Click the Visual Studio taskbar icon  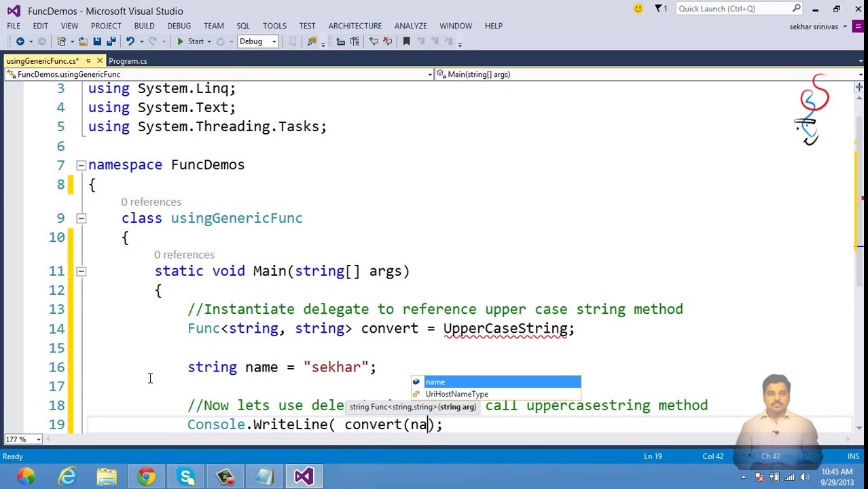[x=304, y=476]
